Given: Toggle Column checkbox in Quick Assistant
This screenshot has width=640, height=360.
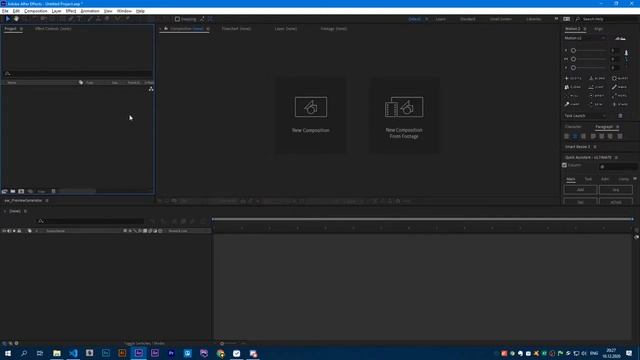Looking at the screenshot, I should (564, 165).
